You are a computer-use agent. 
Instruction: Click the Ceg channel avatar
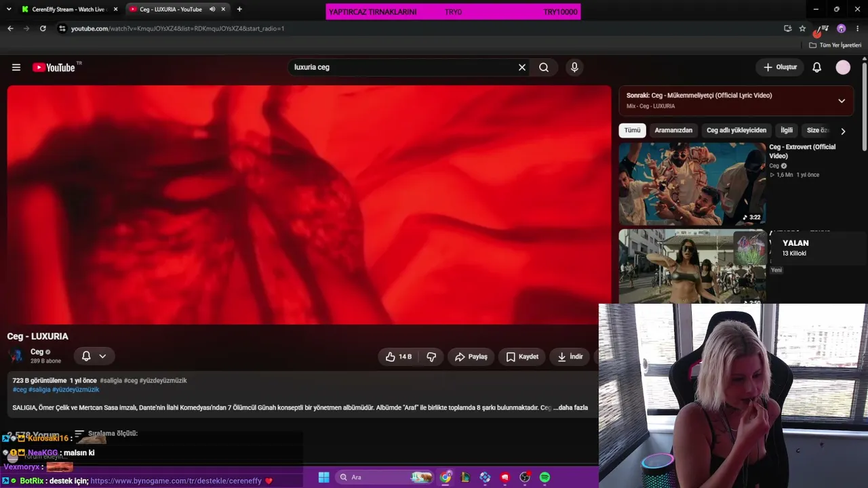[x=17, y=356]
